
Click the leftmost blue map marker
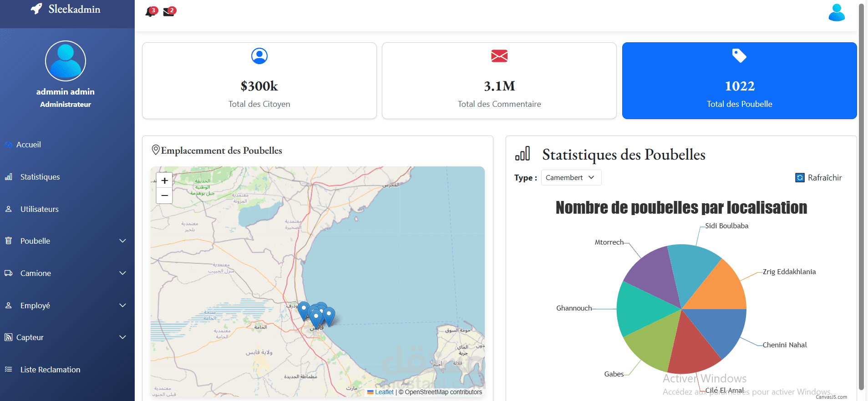tap(304, 311)
